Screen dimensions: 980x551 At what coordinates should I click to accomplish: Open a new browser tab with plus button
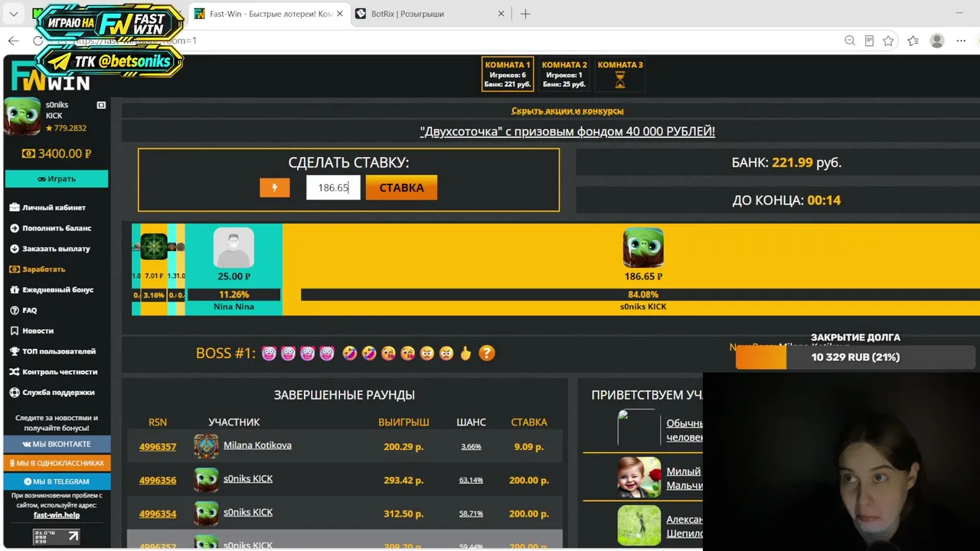pos(525,14)
